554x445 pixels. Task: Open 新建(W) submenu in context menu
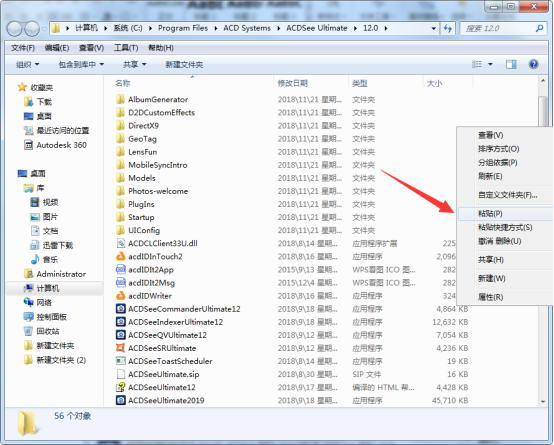pyautogui.click(x=505, y=278)
